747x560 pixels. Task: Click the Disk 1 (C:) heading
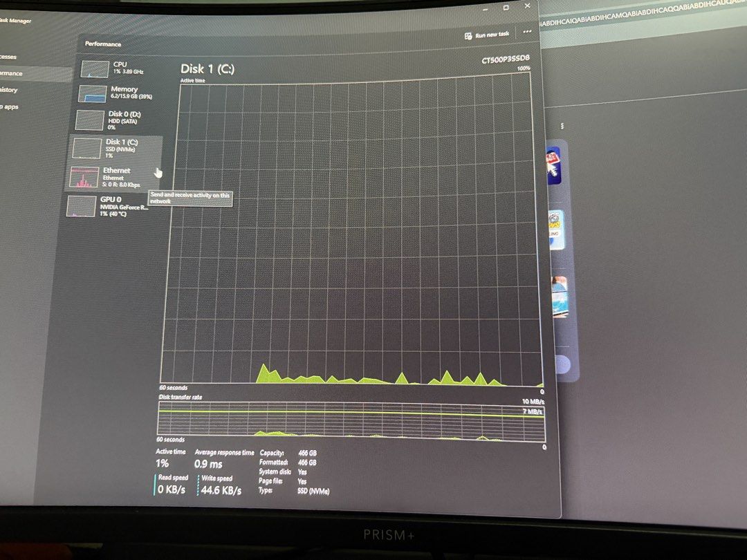(x=207, y=69)
